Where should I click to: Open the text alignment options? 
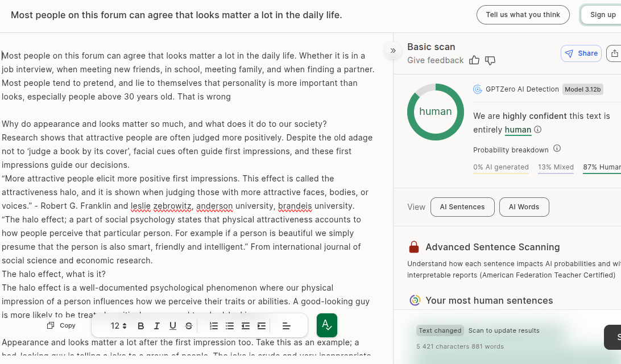click(x=287, y=326)
